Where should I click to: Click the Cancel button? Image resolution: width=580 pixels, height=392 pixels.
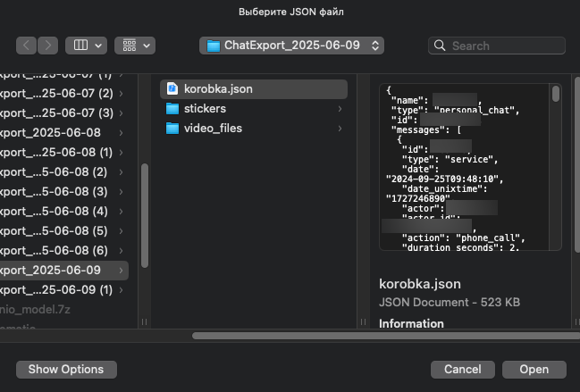point(463,370)
